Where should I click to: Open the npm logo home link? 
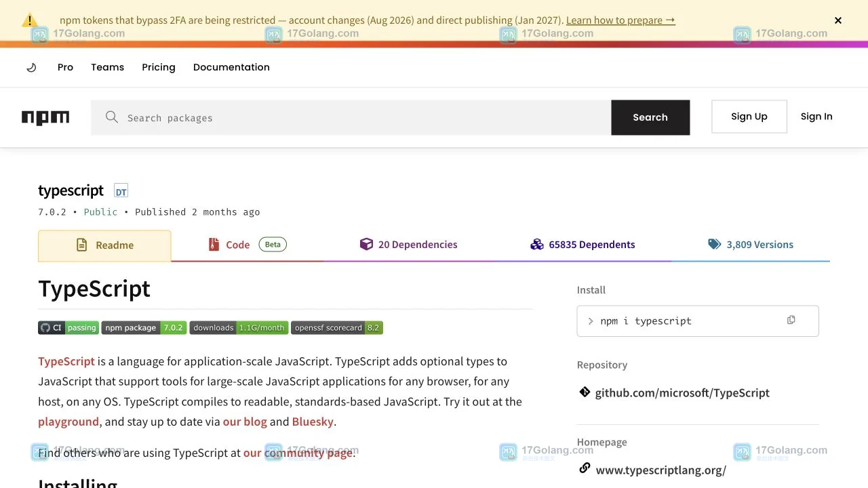pyautogui.click(x=45, y=118)
